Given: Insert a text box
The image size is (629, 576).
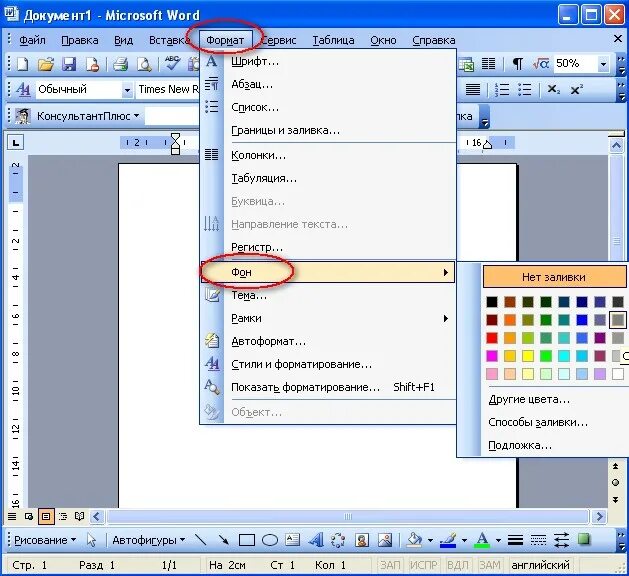Looking at the screenshot, I should pyautogui.click(x=292, y=539).
